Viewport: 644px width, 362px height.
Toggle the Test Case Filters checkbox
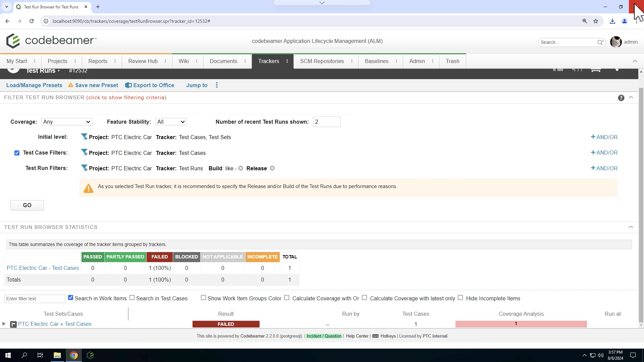click(17, 153)
